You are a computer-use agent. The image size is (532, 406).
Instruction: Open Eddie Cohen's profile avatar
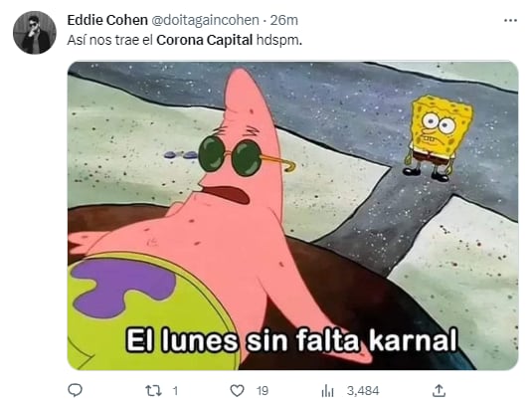[34, 33]
